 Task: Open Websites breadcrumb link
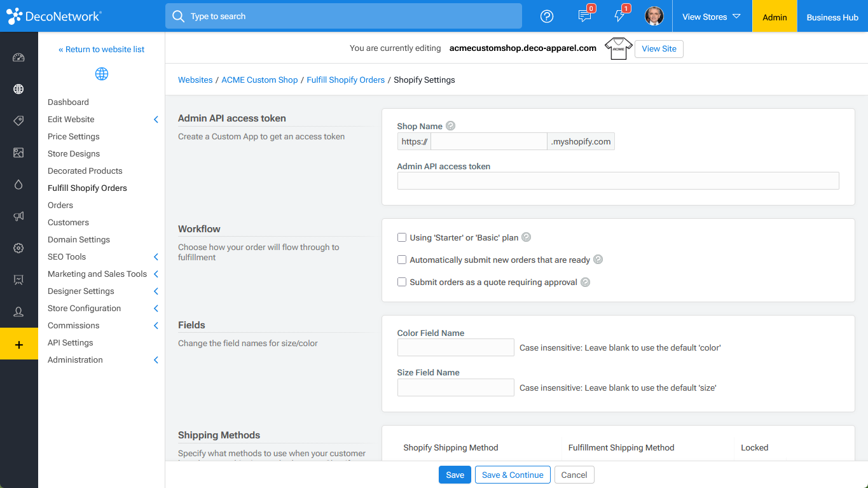(195, 80)
